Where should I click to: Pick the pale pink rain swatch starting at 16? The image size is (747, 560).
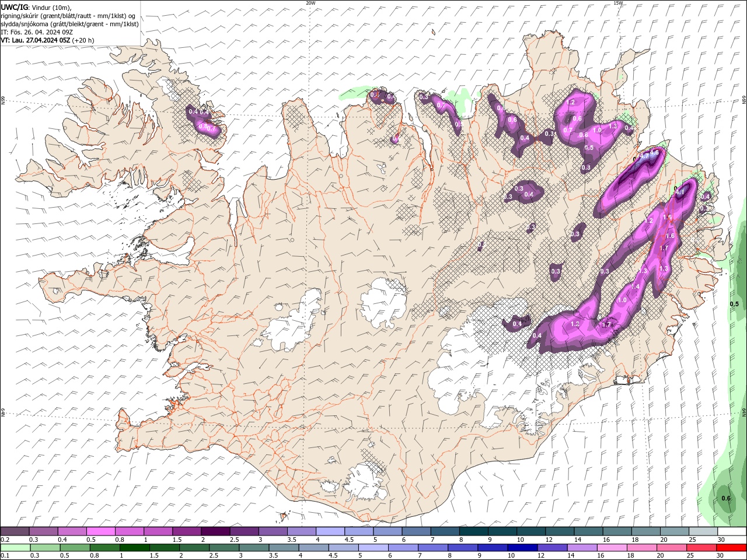612,548
